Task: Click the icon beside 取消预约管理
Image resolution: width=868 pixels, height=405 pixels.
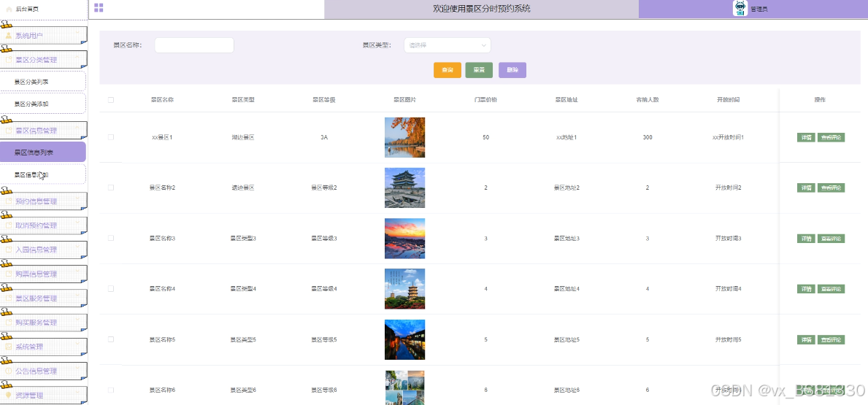Action: [9, 225]
